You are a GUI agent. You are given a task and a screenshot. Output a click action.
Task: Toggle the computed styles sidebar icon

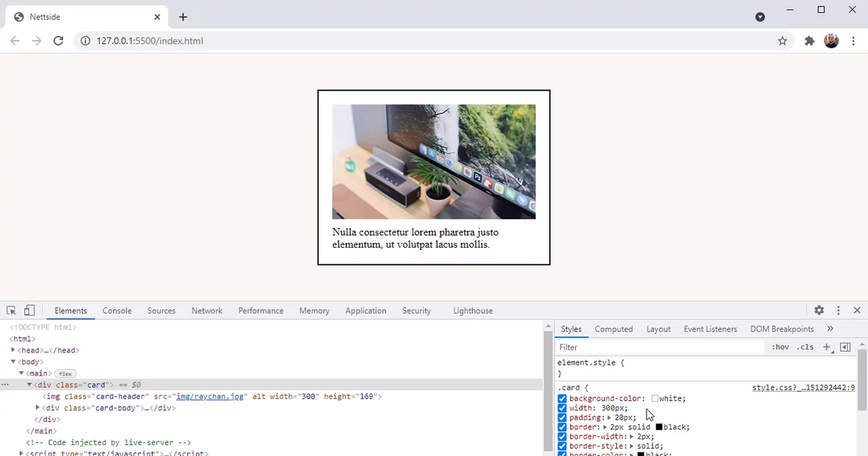[845, 347]
